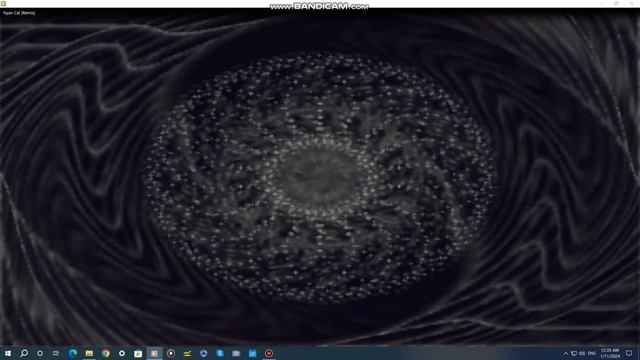640x360 pixels.
Task: Open Task View in the taskbar
Action: point(56,353)
